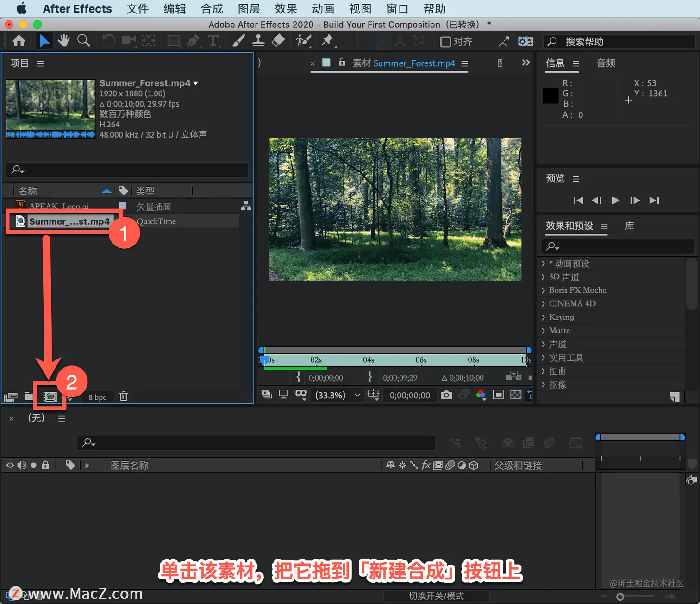
Task: Click the show channel RGB icon
Action: point(481,395)
